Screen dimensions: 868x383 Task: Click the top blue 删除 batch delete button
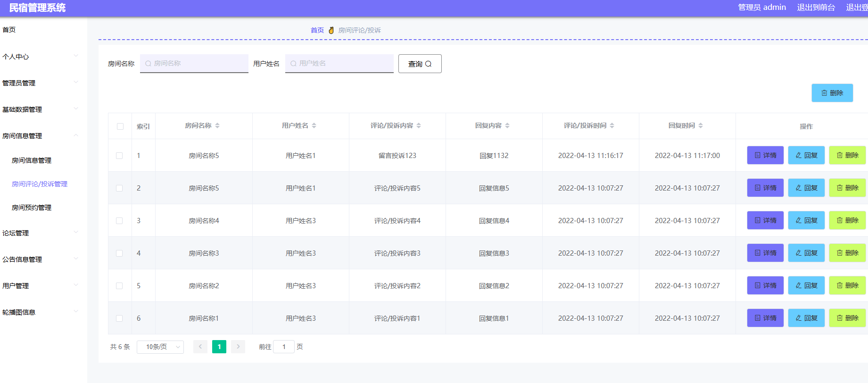coord(832,93)
